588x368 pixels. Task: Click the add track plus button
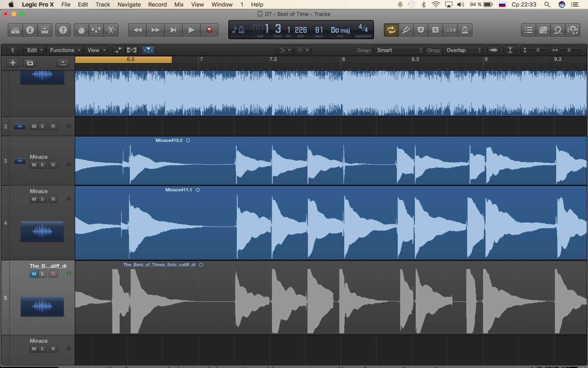point(13,63)
